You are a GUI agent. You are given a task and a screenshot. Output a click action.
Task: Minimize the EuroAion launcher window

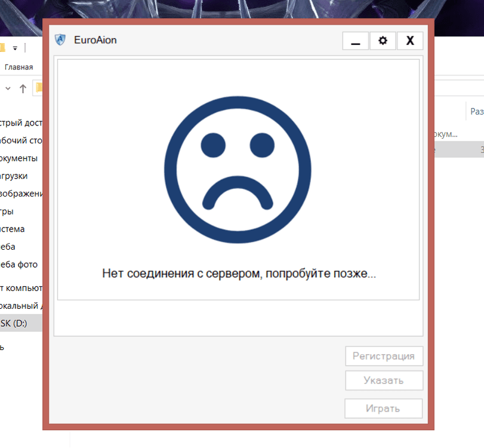[x=356, y=41]
